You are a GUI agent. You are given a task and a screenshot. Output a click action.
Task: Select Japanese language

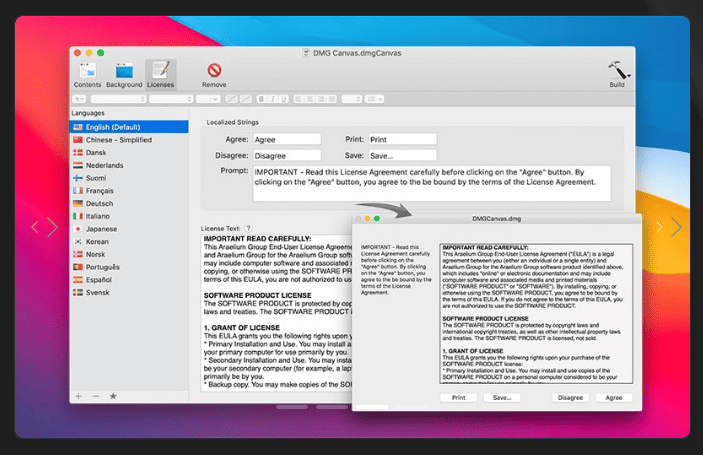129,229
